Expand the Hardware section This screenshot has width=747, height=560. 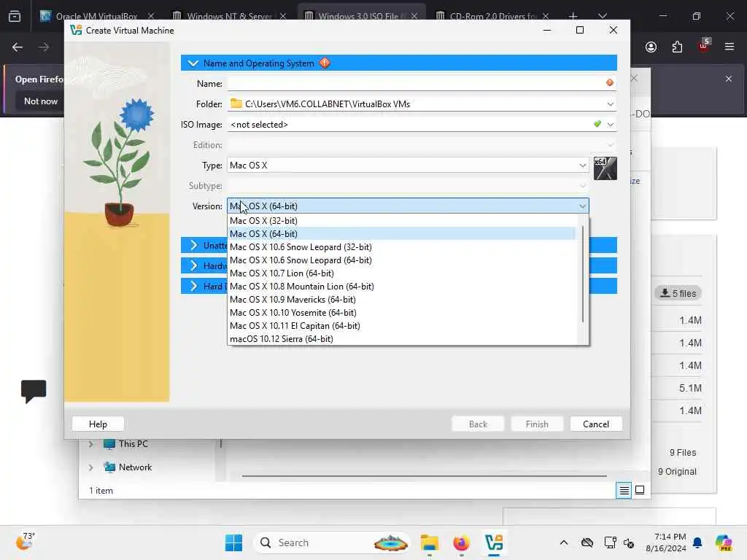(x=193, y=265)
